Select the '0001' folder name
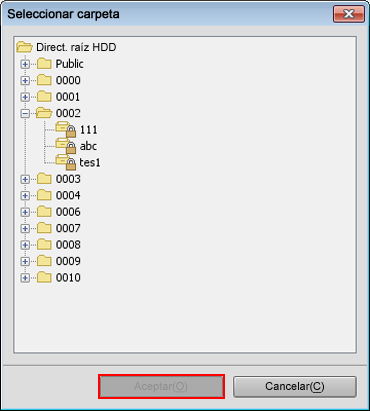370x411 pixels. pyautogui.click(x=68, y=97)
